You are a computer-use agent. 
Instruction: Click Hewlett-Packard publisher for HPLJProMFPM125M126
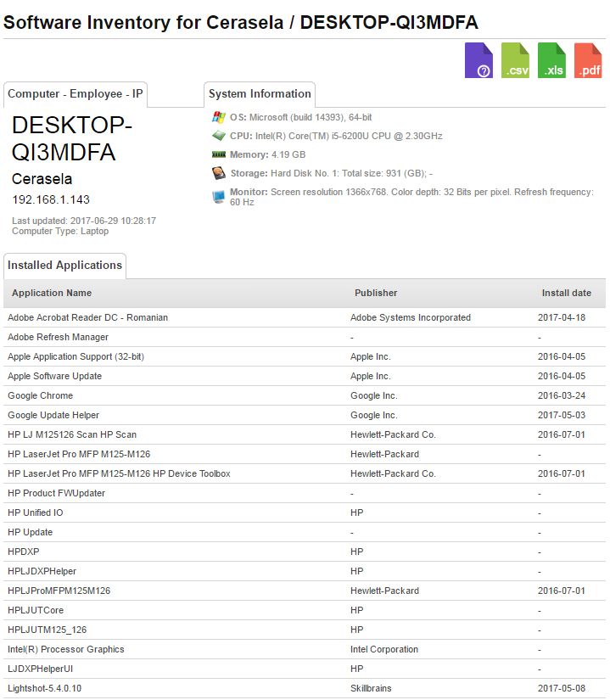(384, 591)
